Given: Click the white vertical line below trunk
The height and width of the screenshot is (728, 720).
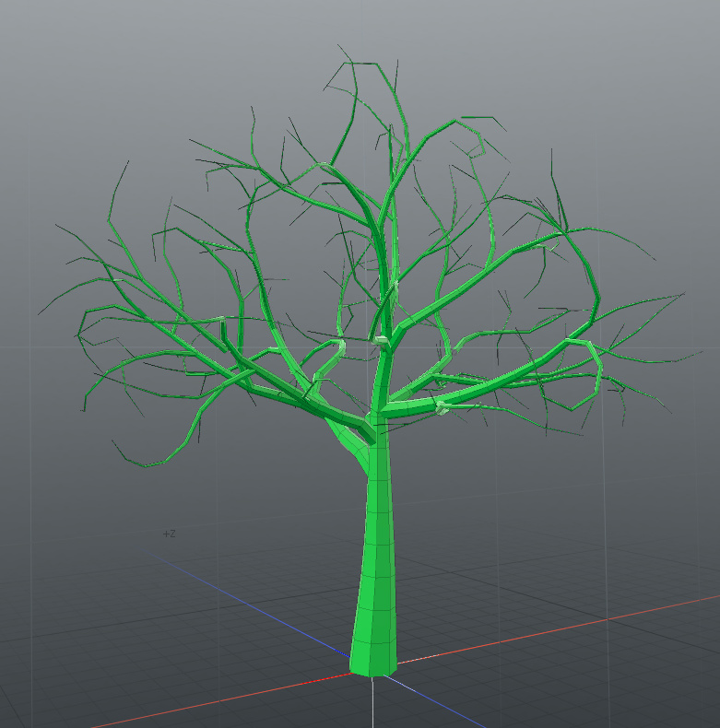Looking at the screenshot, I should 372,705.
